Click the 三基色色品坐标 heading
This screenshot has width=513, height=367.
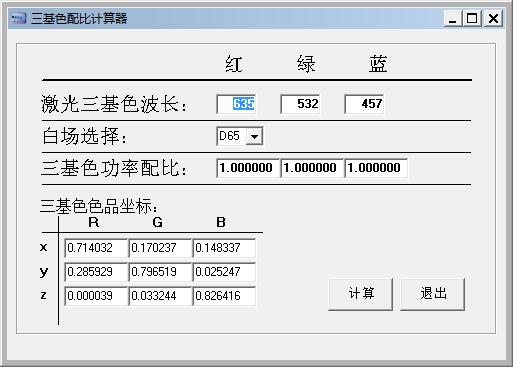click(99, 206)
